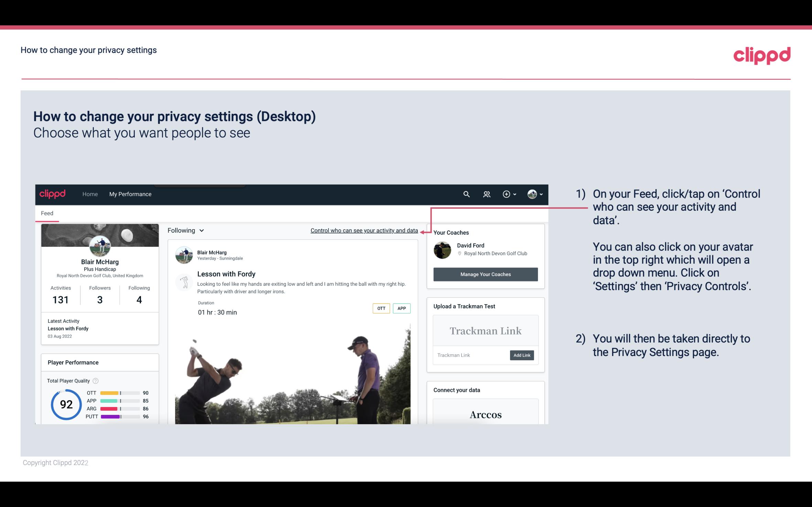812x507 pixels.
Task: Click 'Control who can see your activity and data' link
Action: [364, 230]
